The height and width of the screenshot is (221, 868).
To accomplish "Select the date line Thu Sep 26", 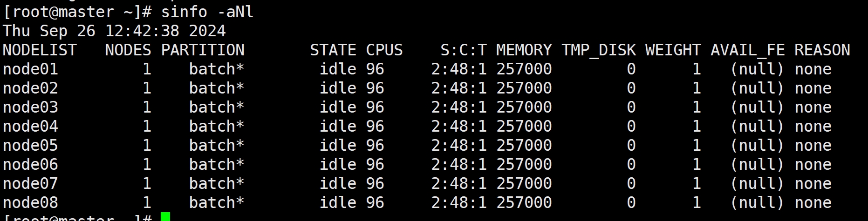I will coord(114,31).
